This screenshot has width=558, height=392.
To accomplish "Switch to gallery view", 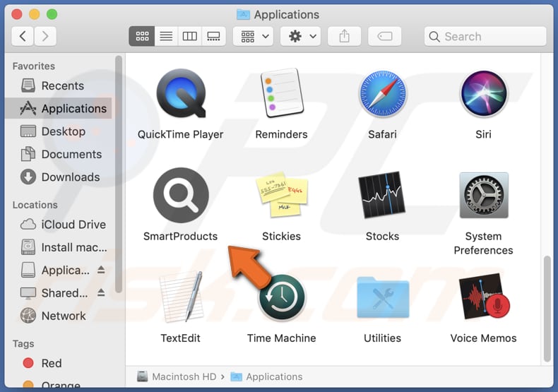I will 213,36.
